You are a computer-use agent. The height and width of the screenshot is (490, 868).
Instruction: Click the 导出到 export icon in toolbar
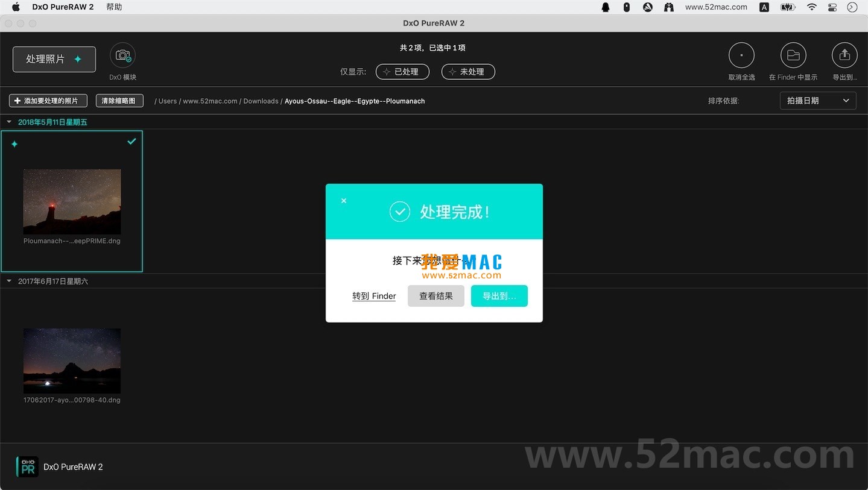[x=844, y=55]
